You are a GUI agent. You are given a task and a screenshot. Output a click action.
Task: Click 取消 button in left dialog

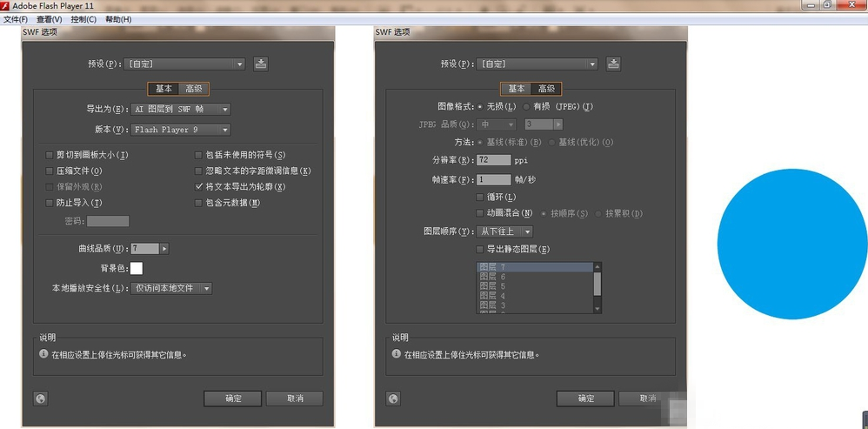click(295, 399)
